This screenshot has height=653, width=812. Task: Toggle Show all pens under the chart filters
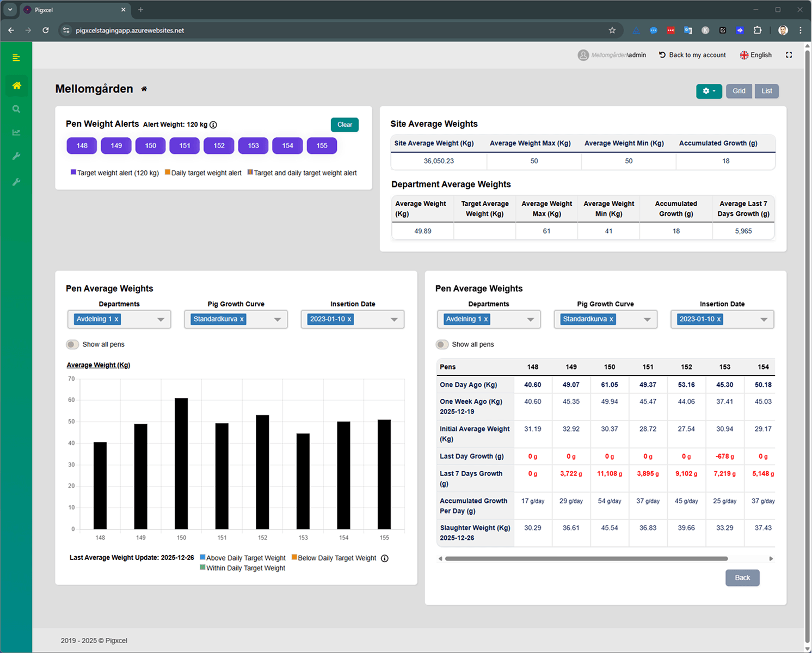72,344
